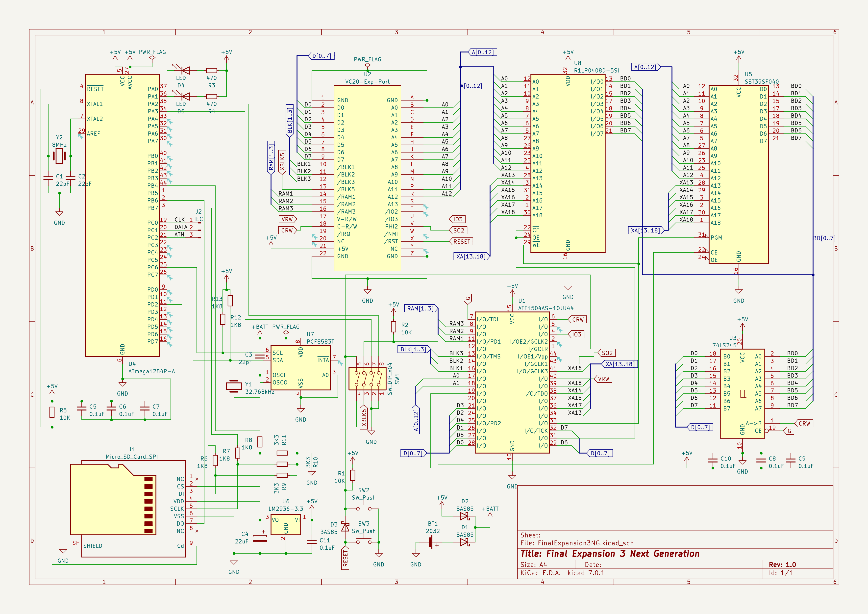Select the XBLK5 label above VC20 port
Image resolution: width=868 pixels, height=614 pixels.
pos(282,162)
